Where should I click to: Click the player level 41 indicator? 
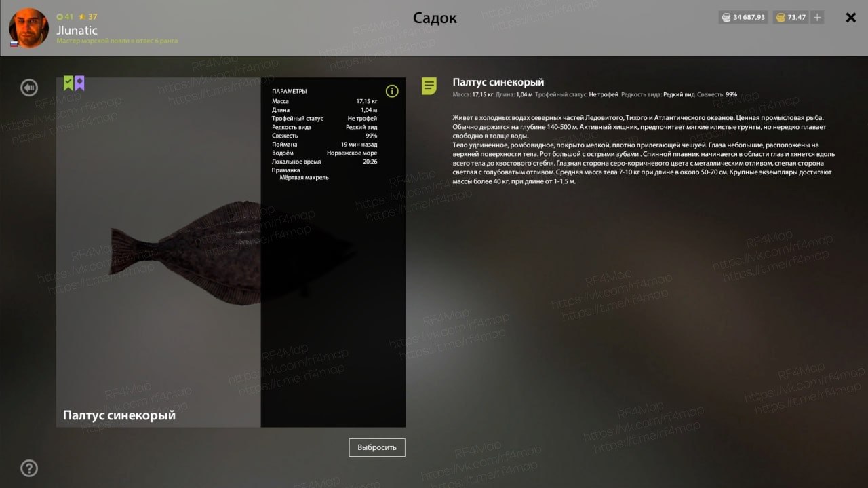(64, 16)
